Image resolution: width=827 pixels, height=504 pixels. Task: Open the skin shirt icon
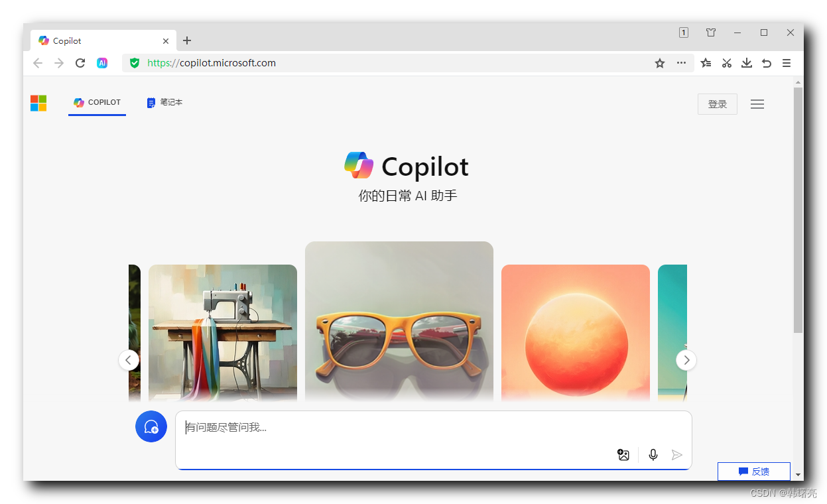click(x=711, y=32)
